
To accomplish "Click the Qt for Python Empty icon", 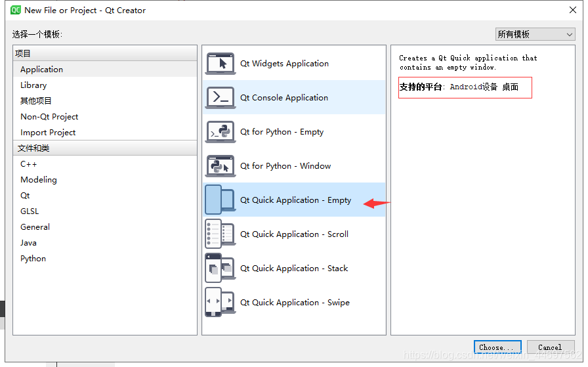I will [220, 132].
